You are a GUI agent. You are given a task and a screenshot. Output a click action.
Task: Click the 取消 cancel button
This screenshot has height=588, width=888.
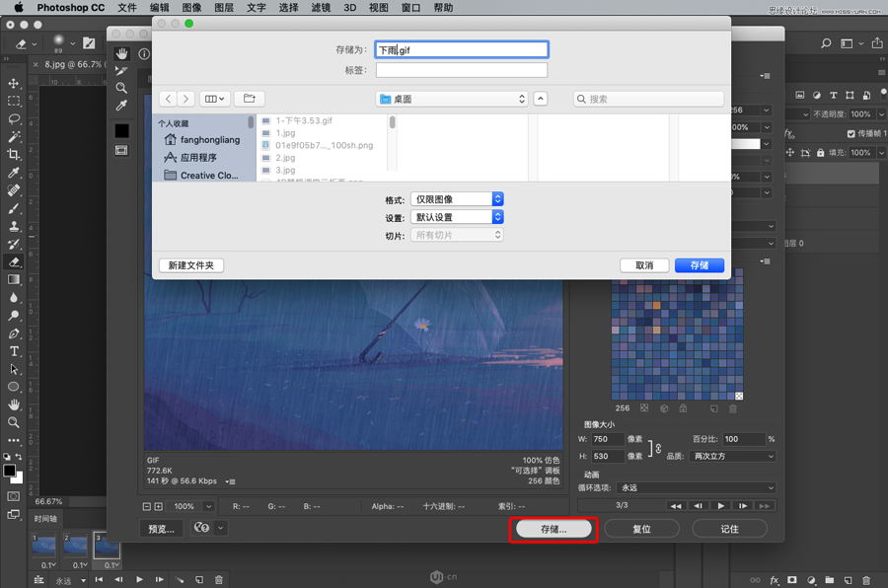(x=644, y=265)
